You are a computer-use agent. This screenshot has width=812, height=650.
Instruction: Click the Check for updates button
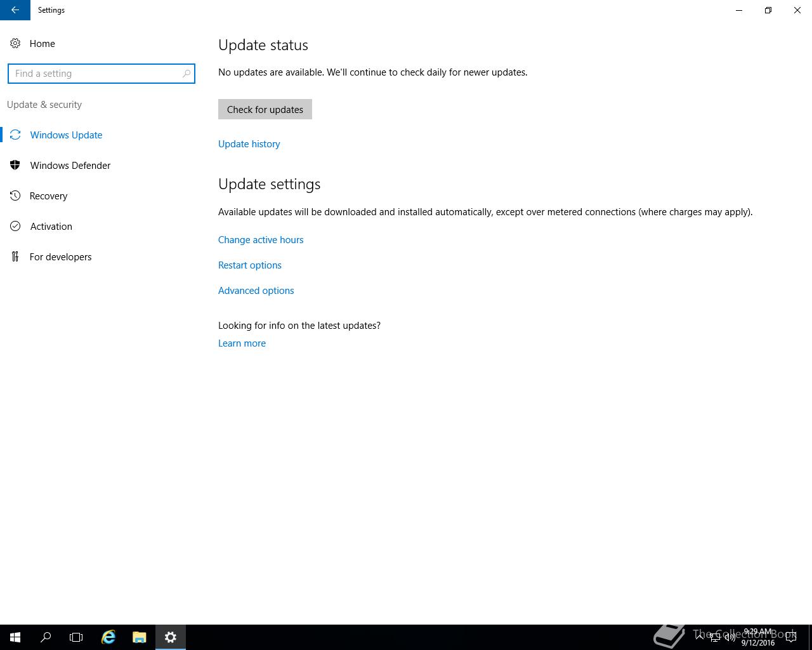click(x=265, y=109)
